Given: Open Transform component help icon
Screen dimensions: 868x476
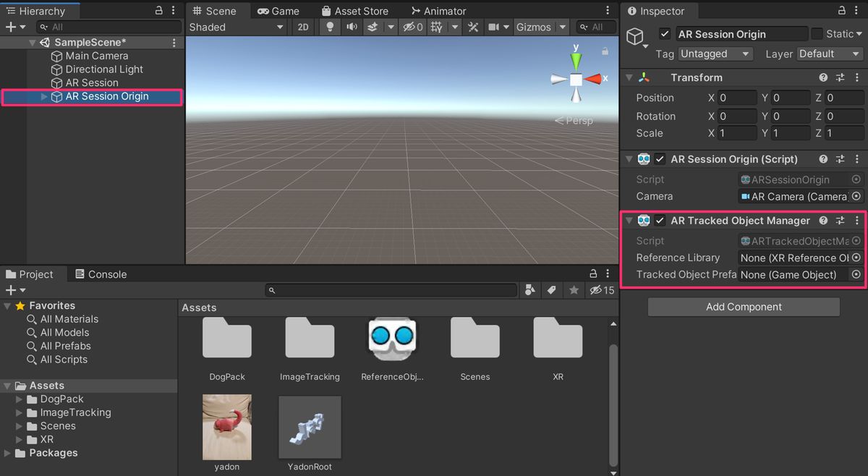Looking at the screenshot, I should click(823, 77).
